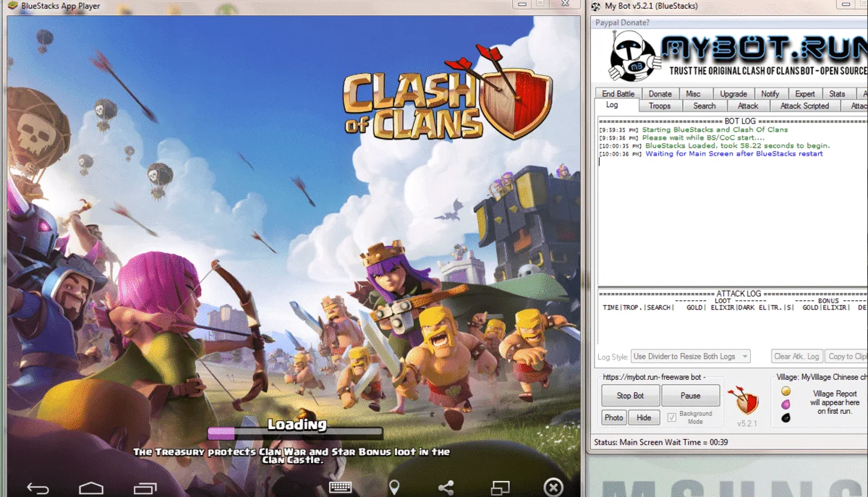Click the BlueStacks circled X close icon
868x497 pixels.
click(x=553, y=487)
